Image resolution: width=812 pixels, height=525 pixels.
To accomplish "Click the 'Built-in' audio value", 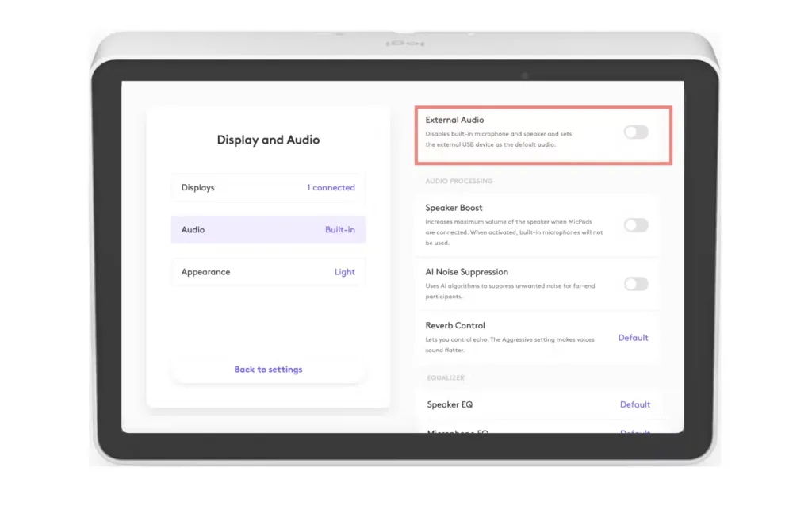I will pyautogui.click(x=339, y=230).
